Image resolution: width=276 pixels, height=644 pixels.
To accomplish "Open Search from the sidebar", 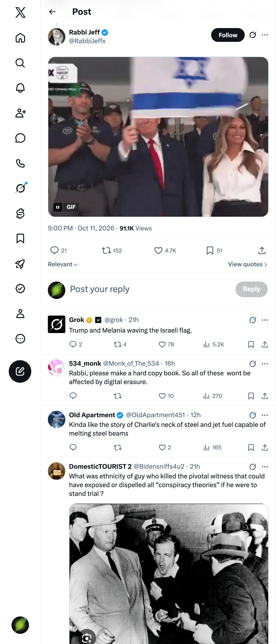I will click(x=20, y=63).
